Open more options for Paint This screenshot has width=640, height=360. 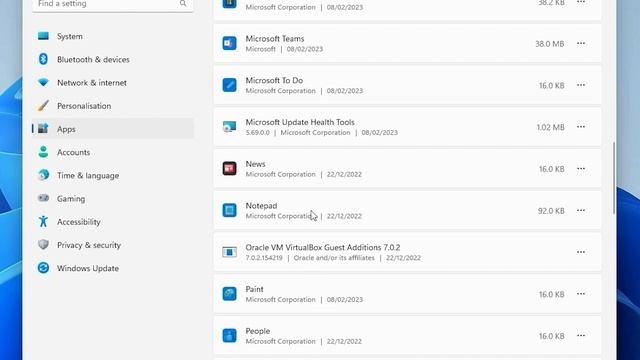(581, 294)
